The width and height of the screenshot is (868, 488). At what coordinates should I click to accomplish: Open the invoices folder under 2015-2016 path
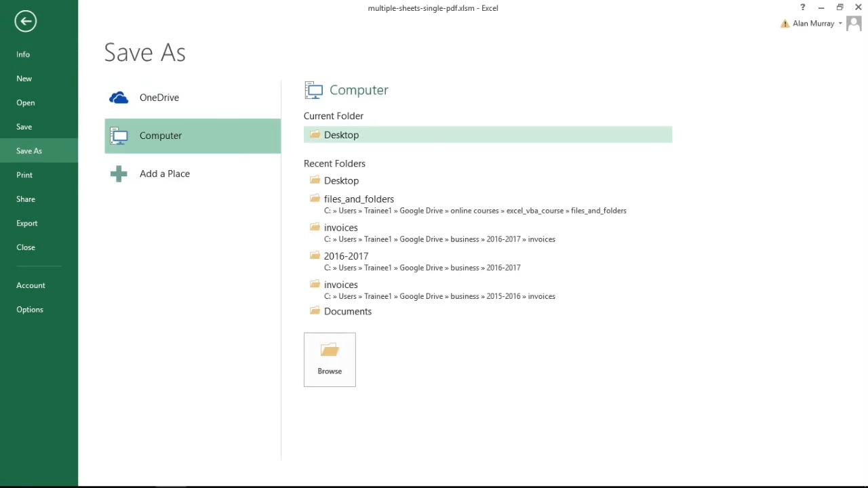pos(488,289)
